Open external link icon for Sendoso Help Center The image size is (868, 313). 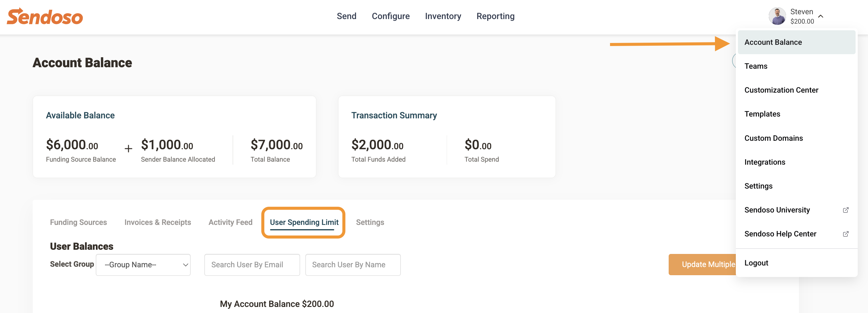click(845, 234)
